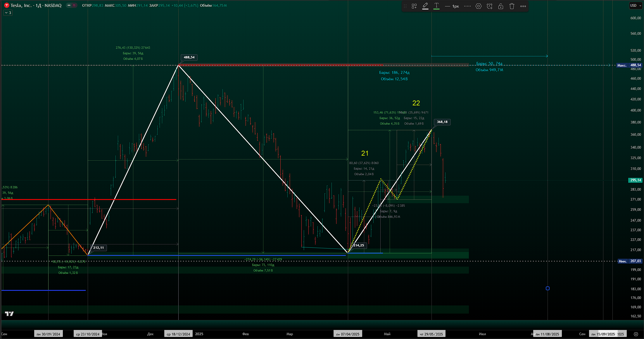Select 'Объём 949,7 M' range text
Viewport: 644px width, 339px height.
click(489, 70)
